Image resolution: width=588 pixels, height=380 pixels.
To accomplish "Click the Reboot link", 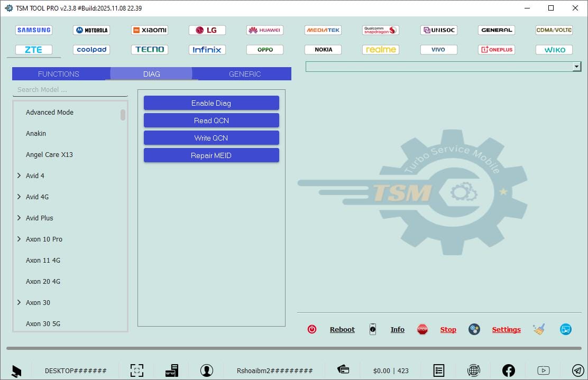I will 342,329.
